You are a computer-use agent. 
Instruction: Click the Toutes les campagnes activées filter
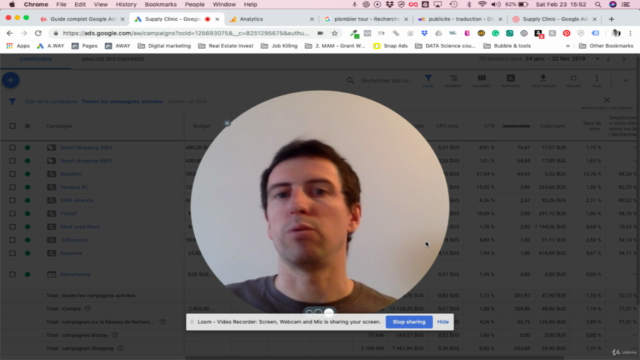point(122,101)
